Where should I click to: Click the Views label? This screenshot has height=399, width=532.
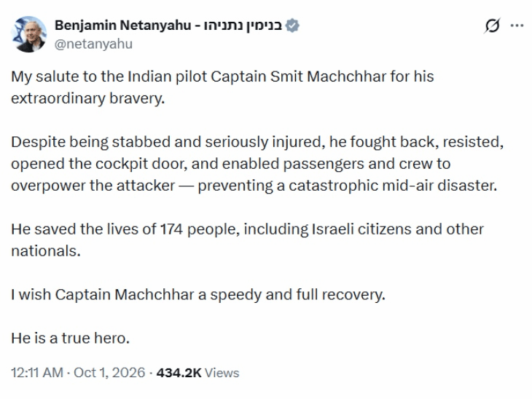[222, 373]
